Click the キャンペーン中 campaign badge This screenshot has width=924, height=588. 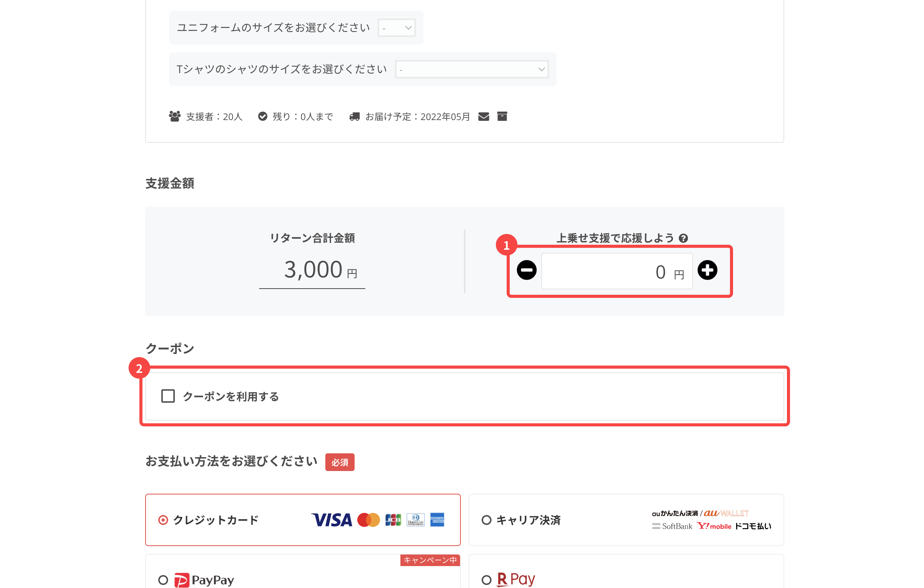(430, 560)
